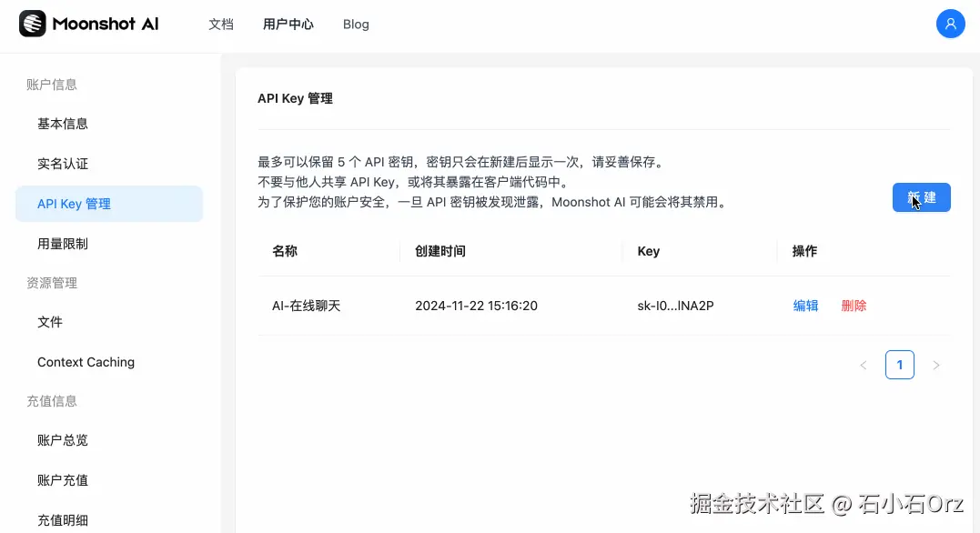The width and height of the screenshot is (980, 533).
Task: Open 充值明细 in the sidebar
Action: point(109,520)
